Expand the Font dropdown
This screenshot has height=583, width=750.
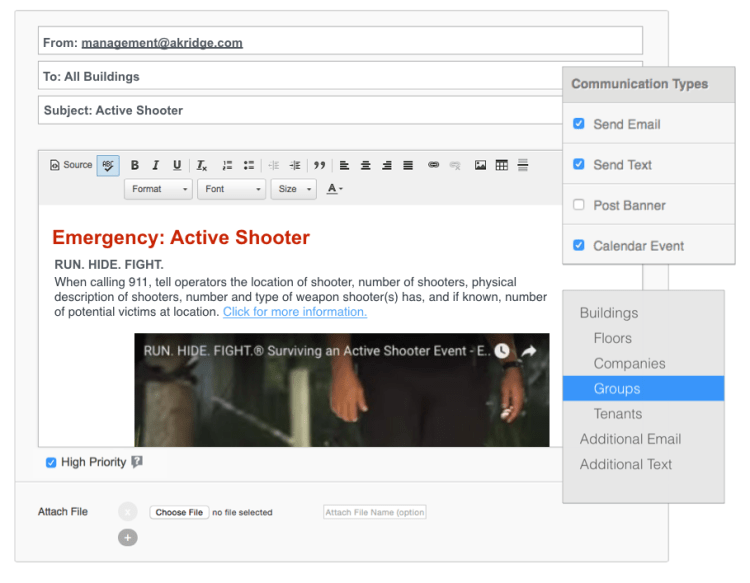pyautogui.click(x=231, y=189)
